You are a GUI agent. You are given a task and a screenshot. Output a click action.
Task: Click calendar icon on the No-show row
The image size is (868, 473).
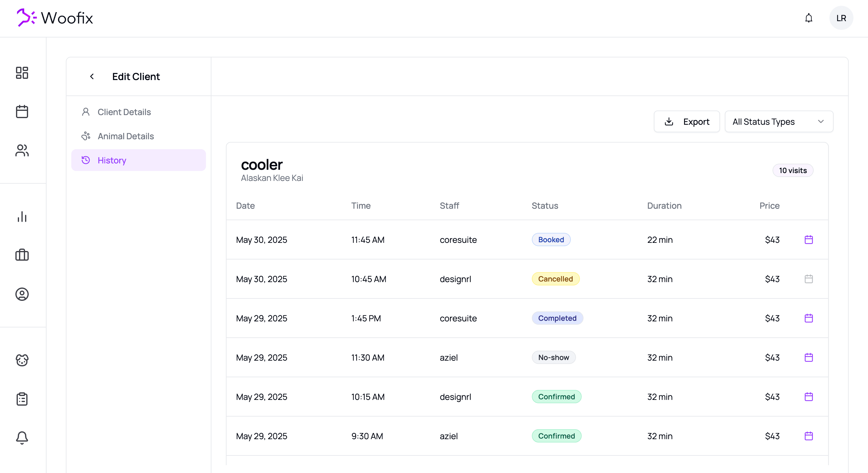[x=809, y=357]
